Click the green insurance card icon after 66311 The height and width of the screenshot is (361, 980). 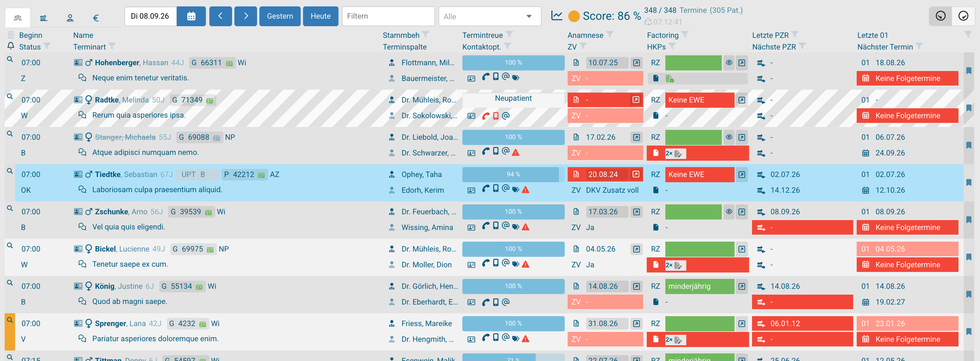tap(229, 63)
